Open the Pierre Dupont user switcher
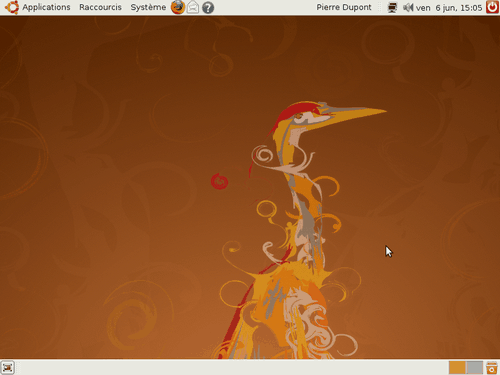Screen dimensions: 500x375 (x=344, y=7)
